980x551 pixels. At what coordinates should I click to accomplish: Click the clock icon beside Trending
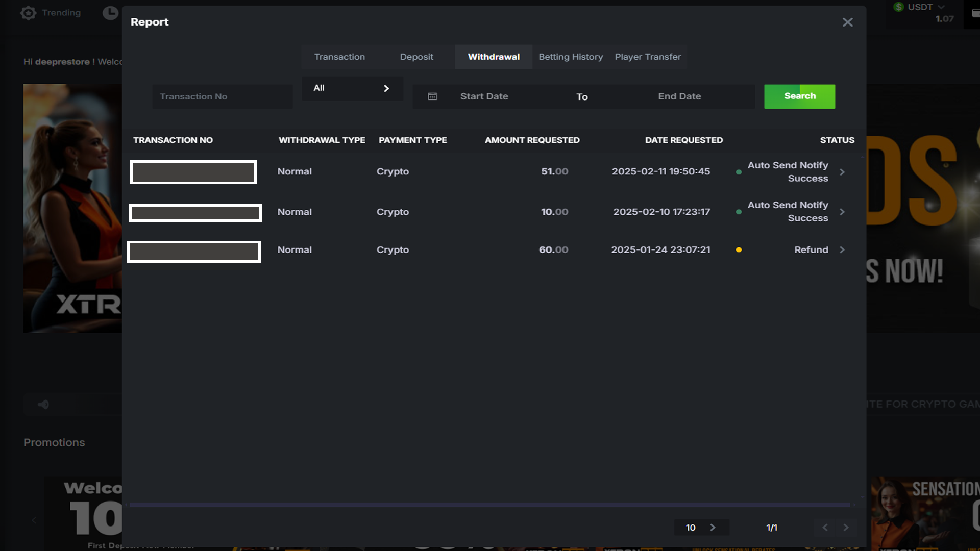[x=110, y=13]
